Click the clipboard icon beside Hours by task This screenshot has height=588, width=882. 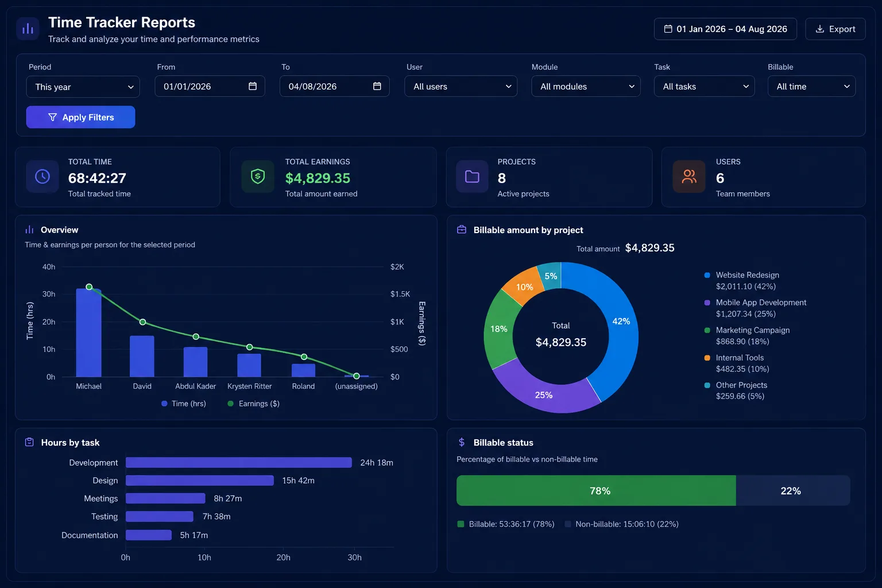click(x=29, y=442)
